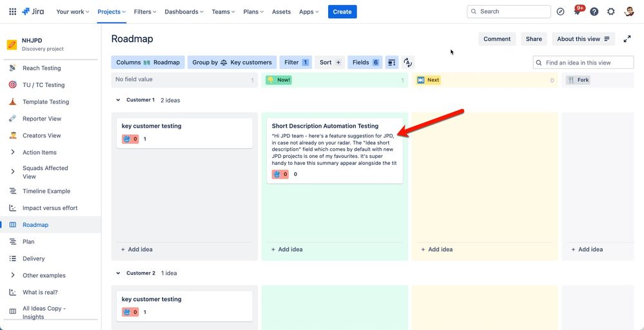
Task: Open the Filter button with 1 badge
Action: 296,63
